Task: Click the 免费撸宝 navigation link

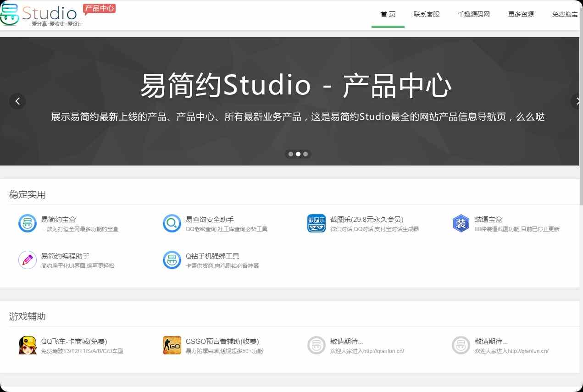Action: 566,14
